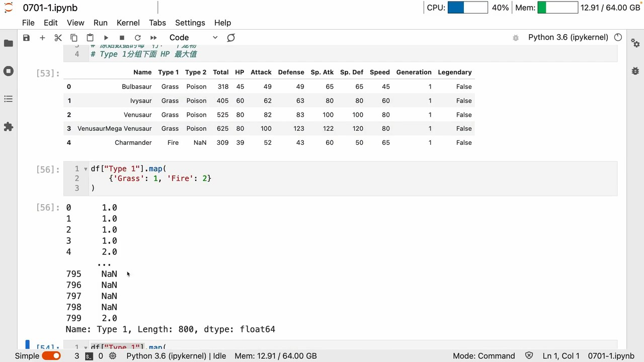Click the render side-by-side icon after Code

point(231,38)
